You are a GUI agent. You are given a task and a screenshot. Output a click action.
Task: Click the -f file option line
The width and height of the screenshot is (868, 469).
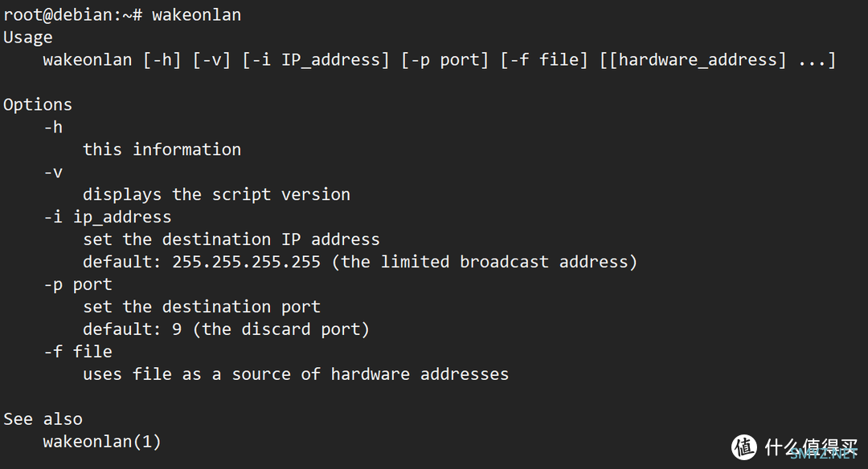pos(78,351)
